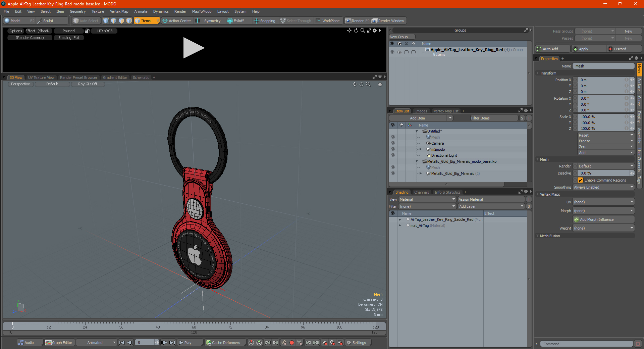Open the WorkPlane options
644x349 pixels.
[328, 21]
